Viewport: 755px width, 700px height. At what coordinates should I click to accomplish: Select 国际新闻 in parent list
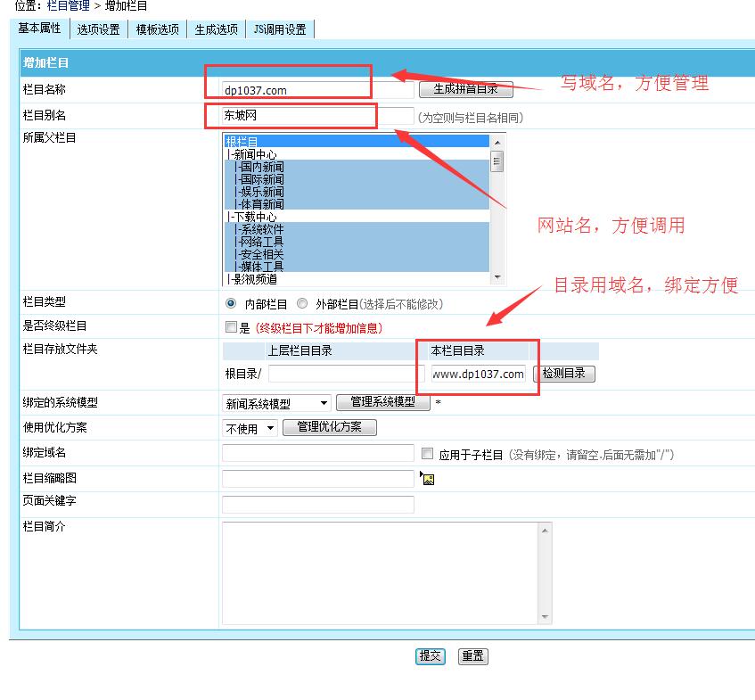point(357,179)
